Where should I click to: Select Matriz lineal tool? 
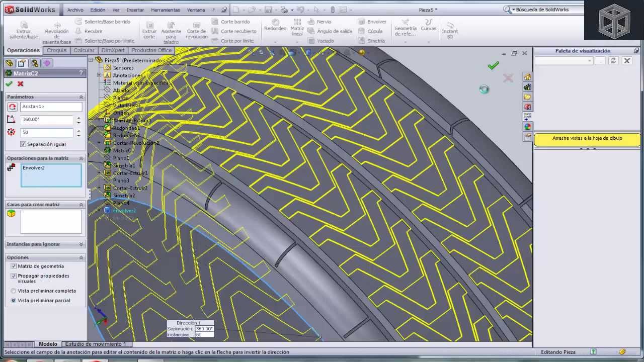coord(297,28)
